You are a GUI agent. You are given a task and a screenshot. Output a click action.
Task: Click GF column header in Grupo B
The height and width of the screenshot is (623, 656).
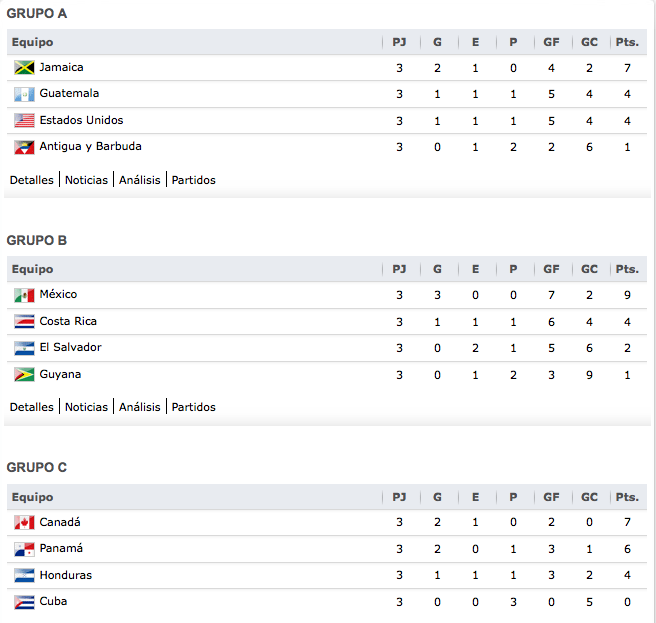(x=551, y=269)
